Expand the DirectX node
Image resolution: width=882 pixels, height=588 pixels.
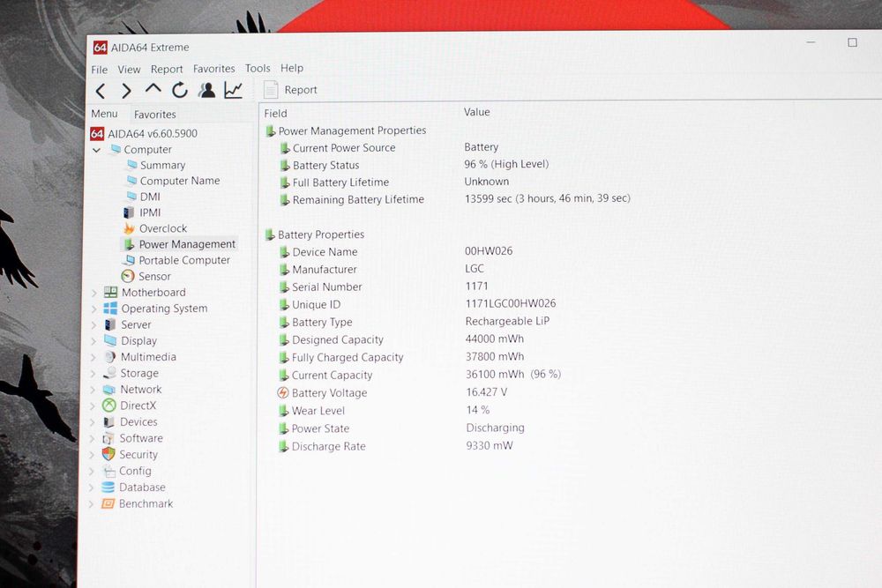(x=93, y=406)
